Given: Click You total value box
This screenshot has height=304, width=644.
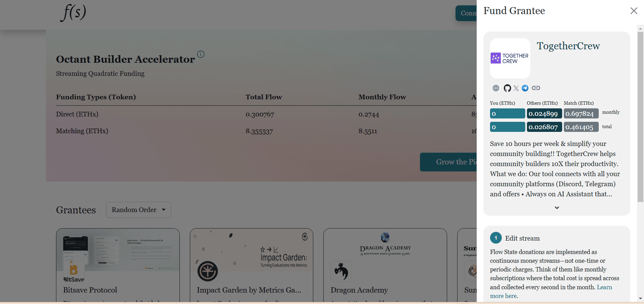Looking at the screenshot, I should tap(507, 127).
